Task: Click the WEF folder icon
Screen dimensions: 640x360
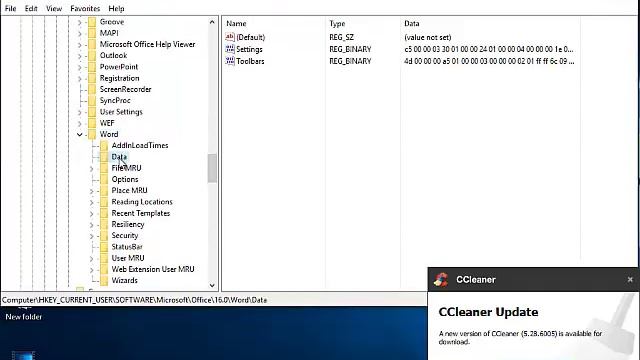Action: tap(92, 123)
